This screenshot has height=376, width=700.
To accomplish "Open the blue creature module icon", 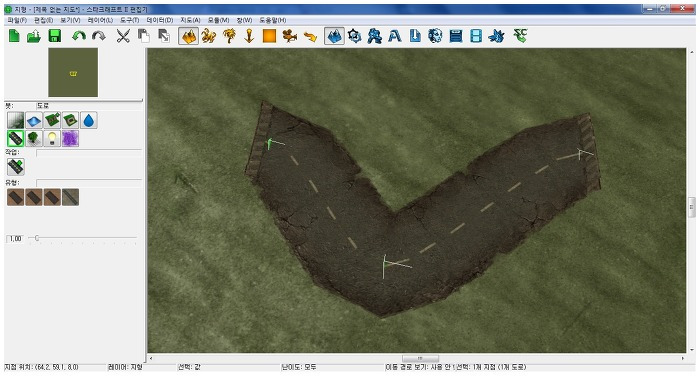I will click(x=496, y=36).
